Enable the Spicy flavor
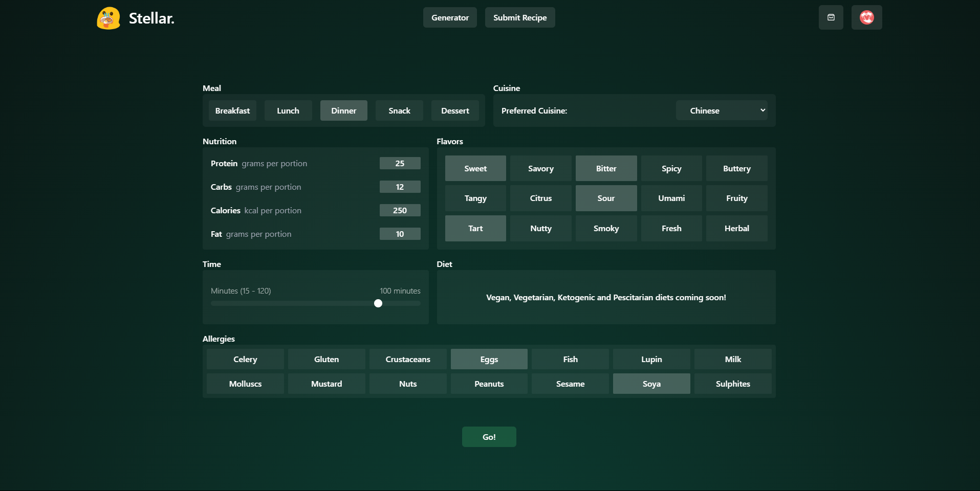This screenshot has height=491, width=980. coord(671,168)
